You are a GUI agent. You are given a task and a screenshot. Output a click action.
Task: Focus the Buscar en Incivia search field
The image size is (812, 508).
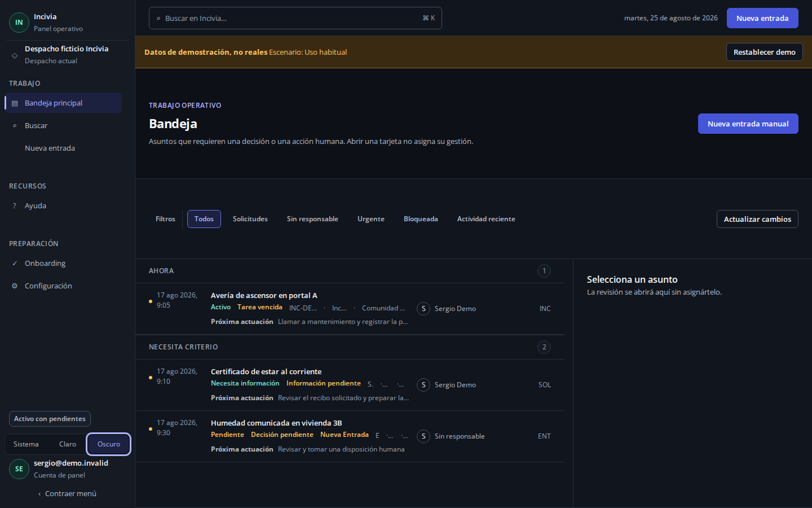(x=295, y=18)
